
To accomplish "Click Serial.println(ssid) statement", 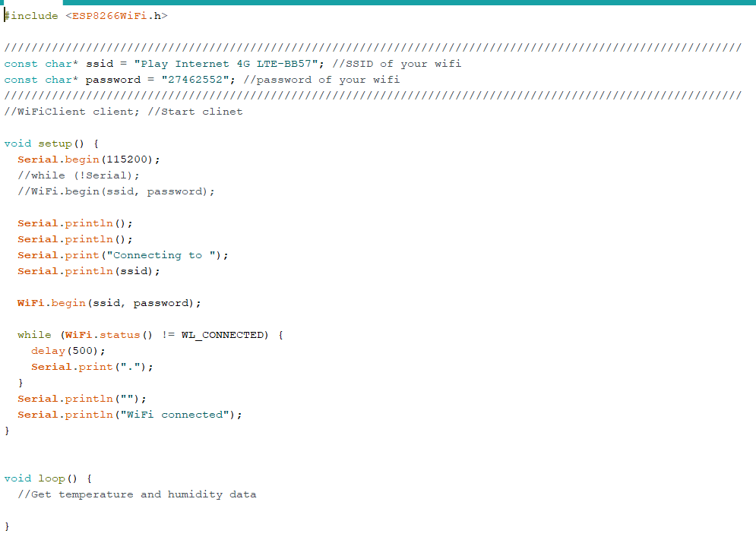I will coord(89,271).
